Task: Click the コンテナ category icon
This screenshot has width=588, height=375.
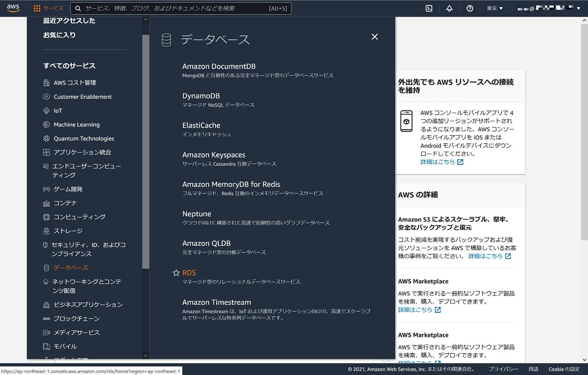Action: [46, 203]
